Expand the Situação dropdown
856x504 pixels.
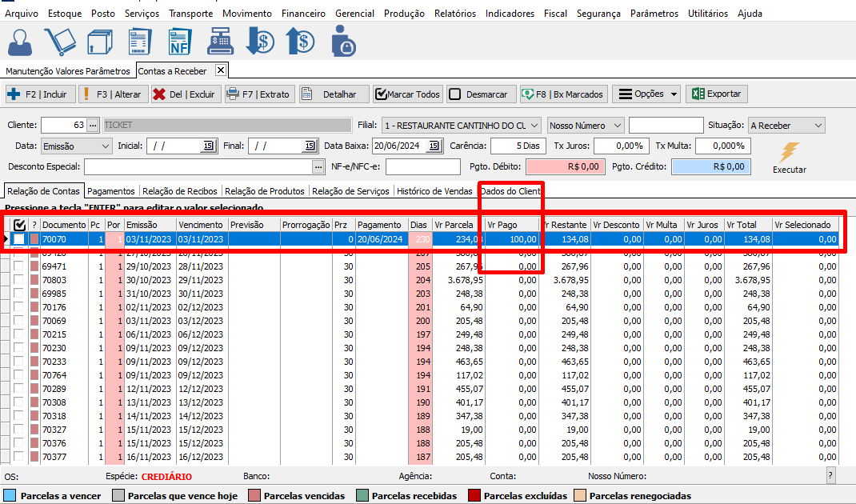(817, 126)
